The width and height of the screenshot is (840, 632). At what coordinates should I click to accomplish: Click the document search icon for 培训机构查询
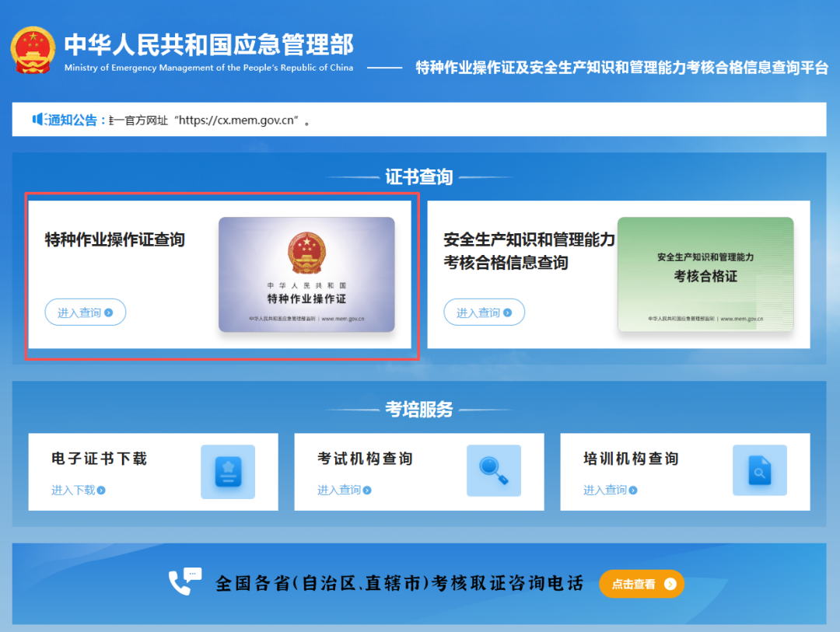759,471
